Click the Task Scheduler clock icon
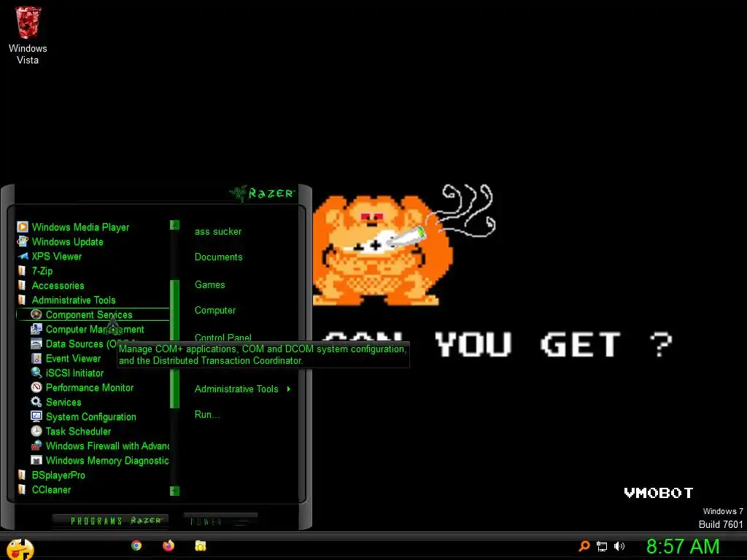This screenshot has height=560, width=747. [36, 431]
